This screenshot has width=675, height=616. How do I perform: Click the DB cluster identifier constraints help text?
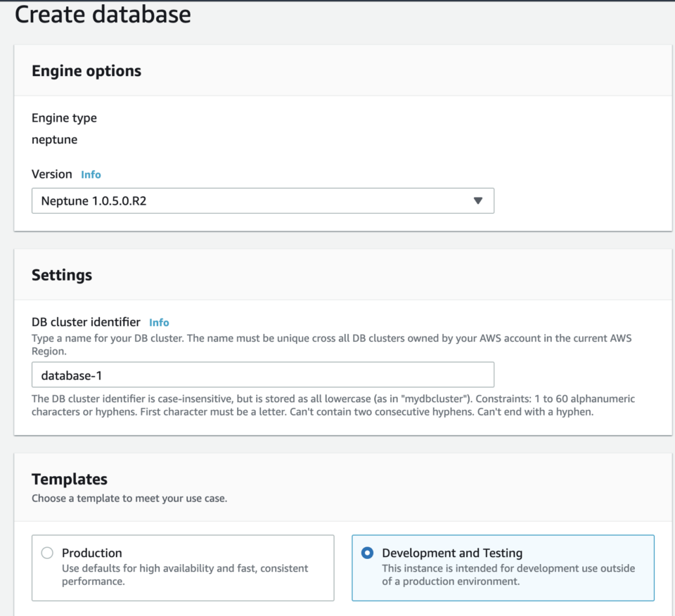coord(333,404)
